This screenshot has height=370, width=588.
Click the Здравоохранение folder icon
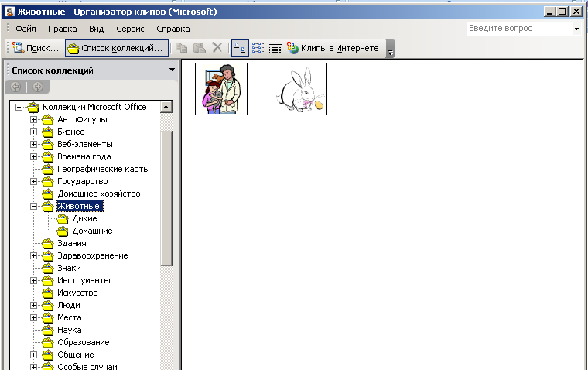pyautogui.click(x=48, y=256)
